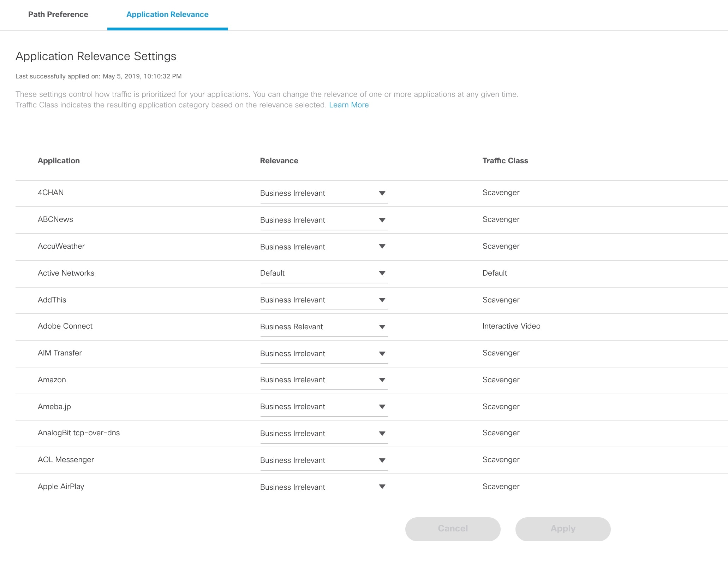Click the Application column header
The height and width of the screenshot is (583, 728).
[x=59, y=161]
